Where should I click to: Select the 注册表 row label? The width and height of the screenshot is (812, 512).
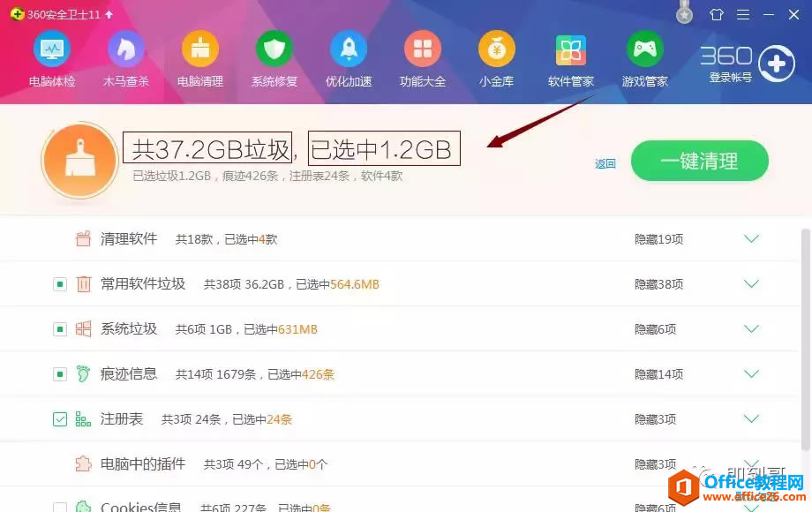[122, 418]
